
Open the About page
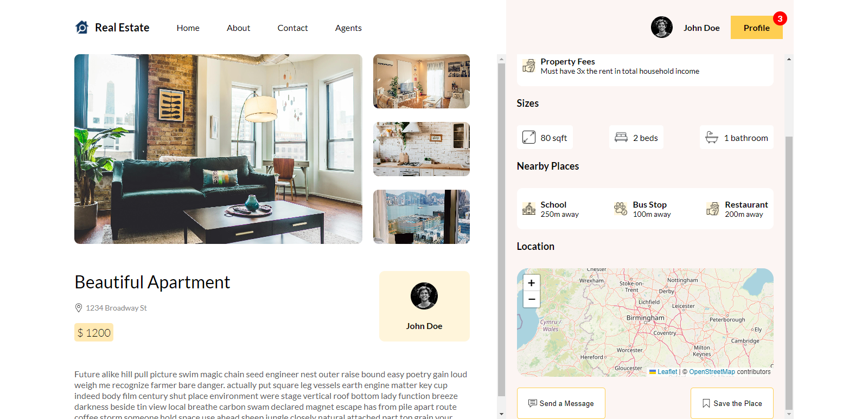238,28
